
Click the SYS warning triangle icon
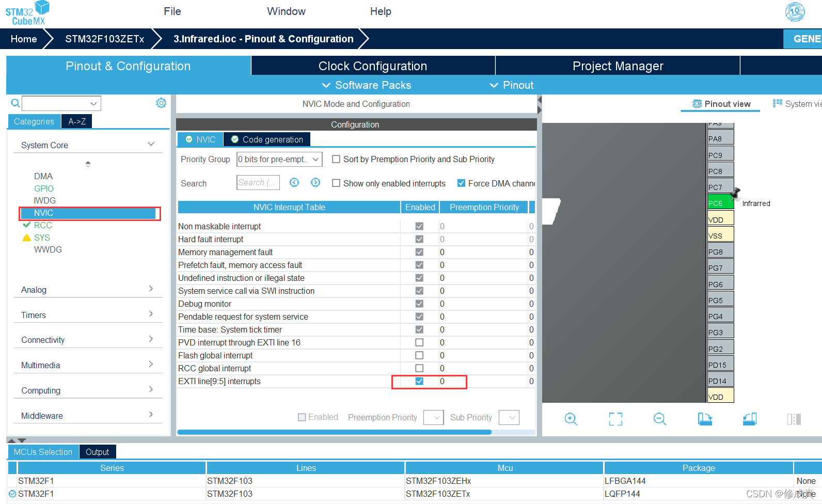click(x=27, y=238)
